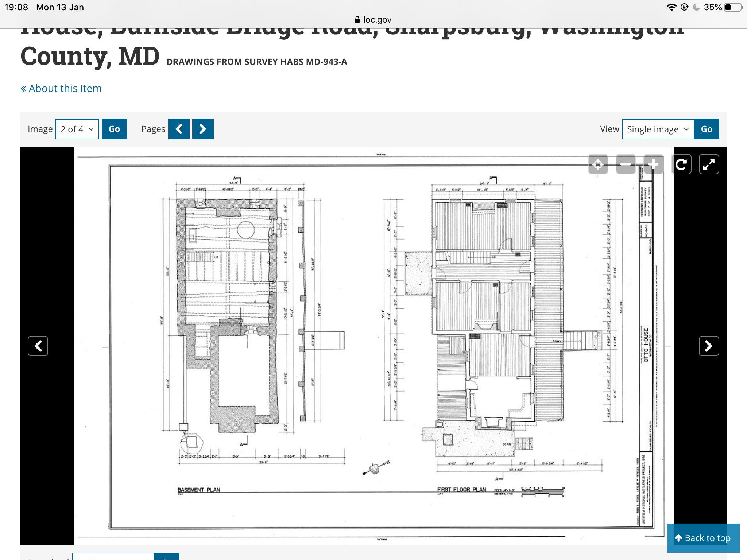747x560 pixels.
Task: Tap the Wi-Fi icon in the status bar
Action: pos(671,7)
